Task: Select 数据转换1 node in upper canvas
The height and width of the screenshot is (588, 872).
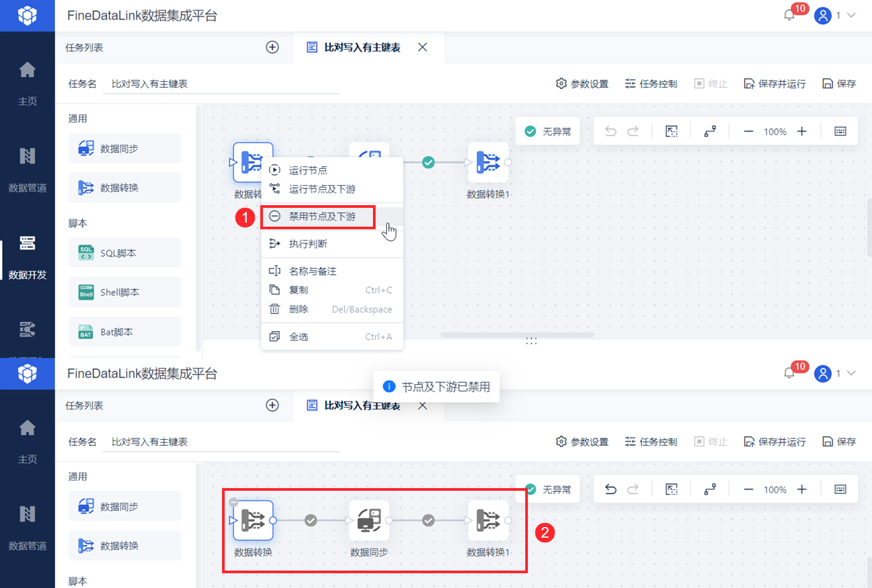Action: [488, 162]
